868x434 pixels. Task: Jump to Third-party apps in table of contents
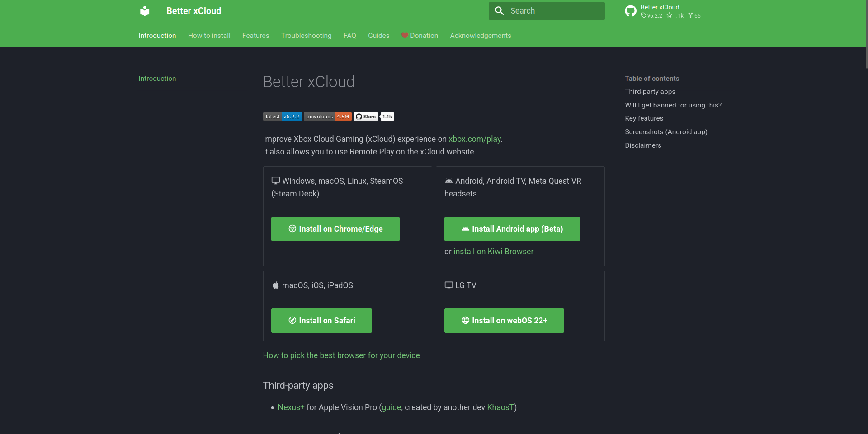650,92
